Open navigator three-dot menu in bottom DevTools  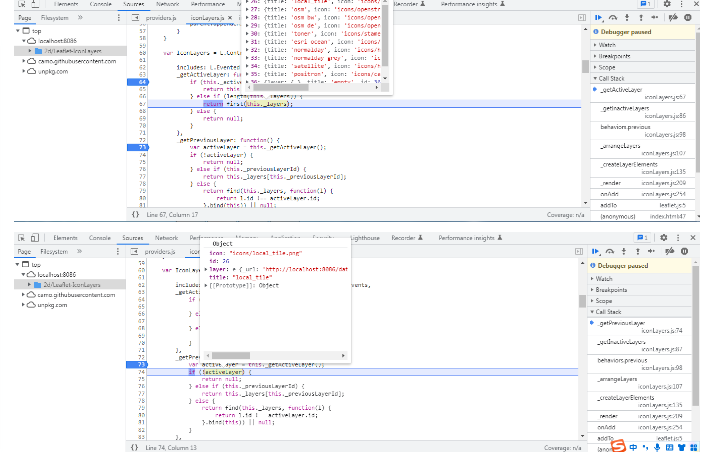[x=118, y=251]
